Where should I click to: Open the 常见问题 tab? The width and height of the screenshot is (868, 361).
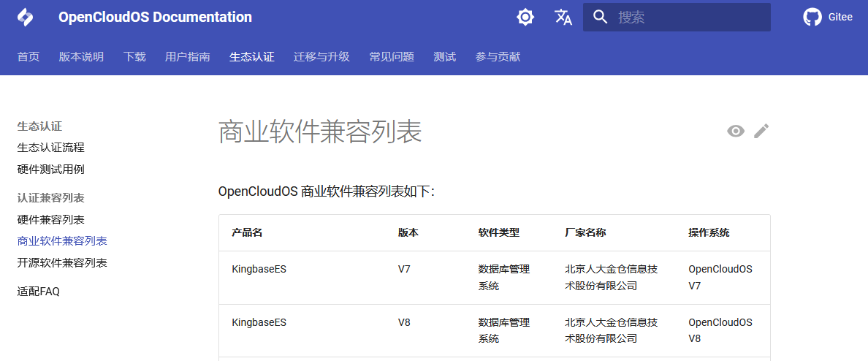[x=392, y=56]
